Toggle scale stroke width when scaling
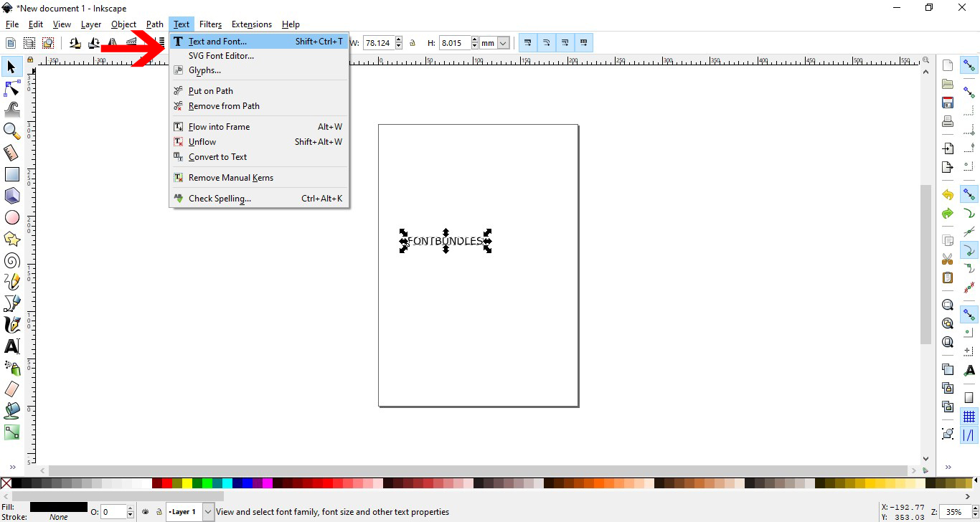This screenshot has width=980, height=522. [x=528, y=43]
